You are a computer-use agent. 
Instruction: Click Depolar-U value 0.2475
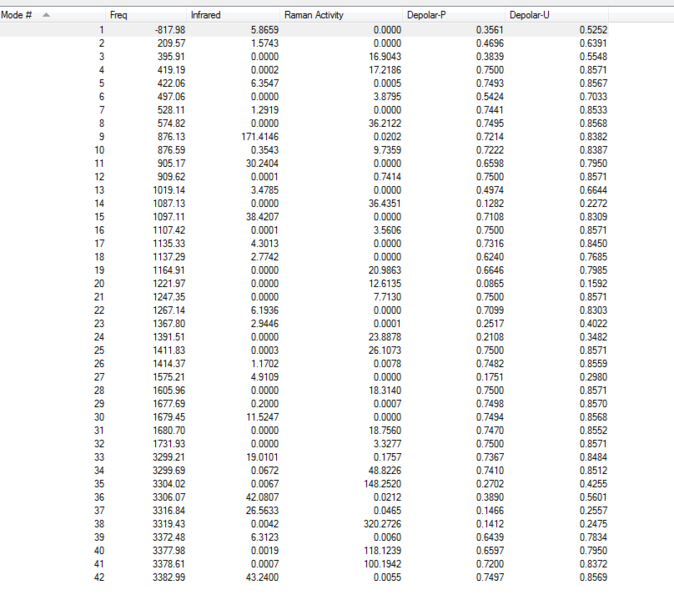pos(593,524)
